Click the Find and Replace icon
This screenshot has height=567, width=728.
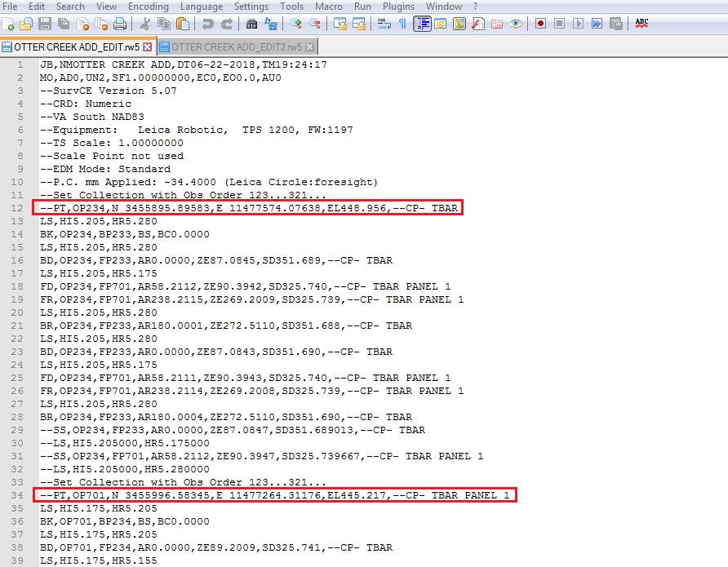coord(269,24)
